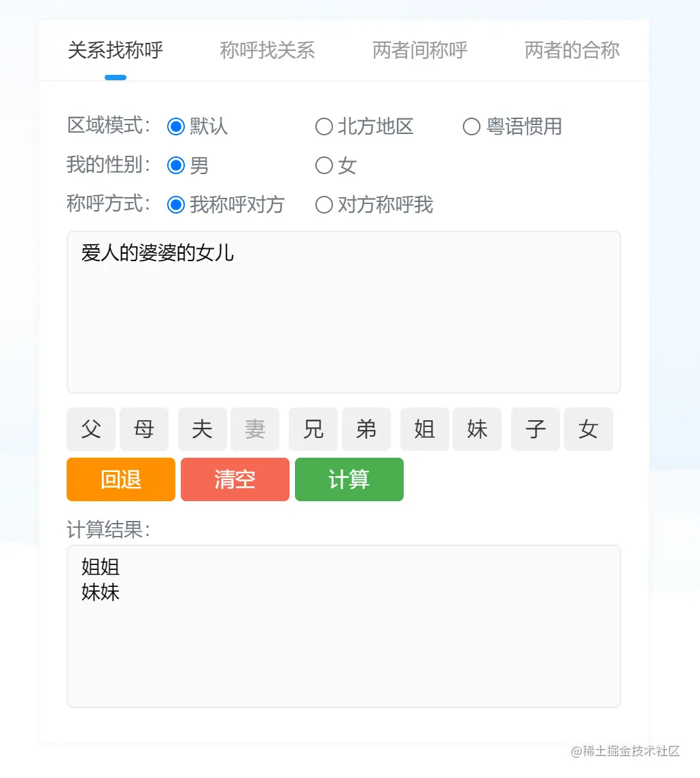Click the relation input field showing 爱人的婆婆的女儿
This screenshot has height=778, width=700.
tap(343, 311)
